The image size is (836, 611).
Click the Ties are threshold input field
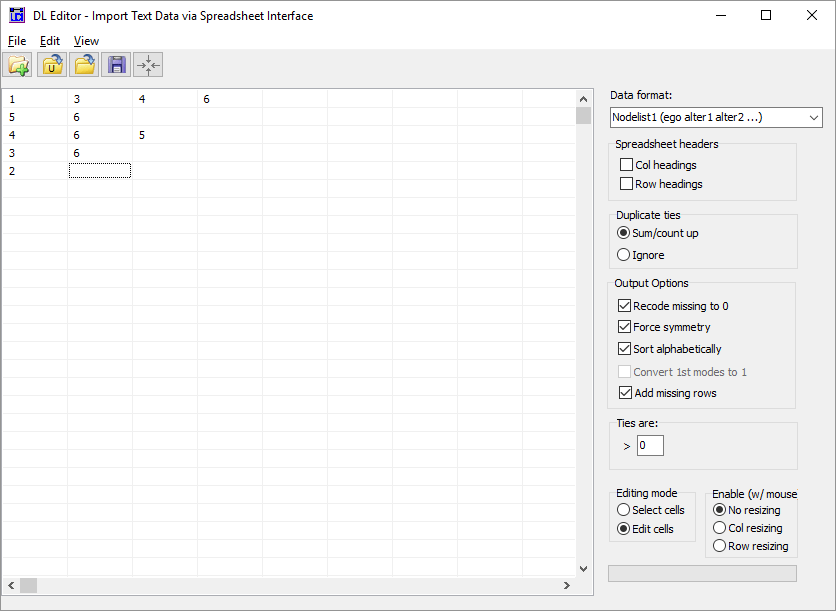[x=650, y=445]
